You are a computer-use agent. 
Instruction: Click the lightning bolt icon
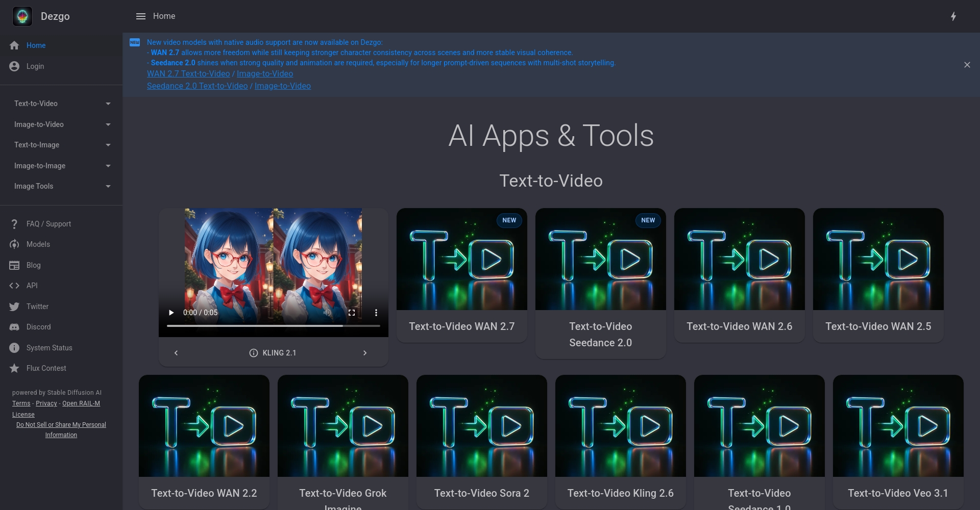(x=953, y=16)
